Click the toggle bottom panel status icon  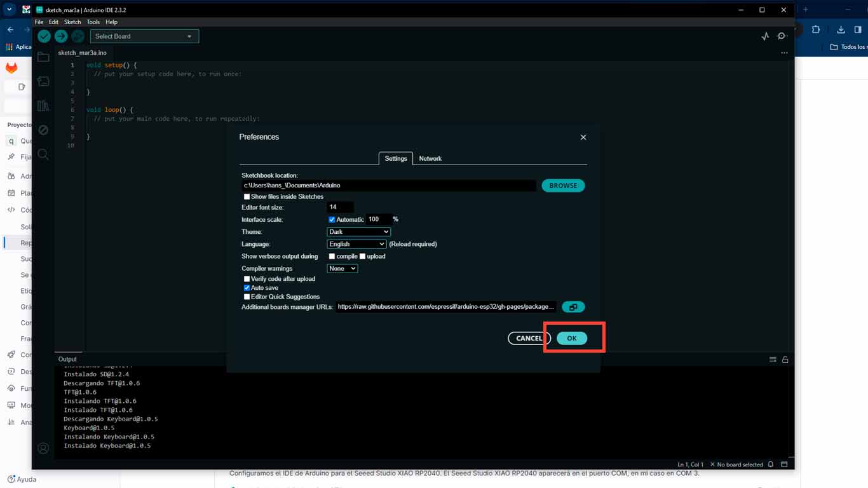coord(783,464)
